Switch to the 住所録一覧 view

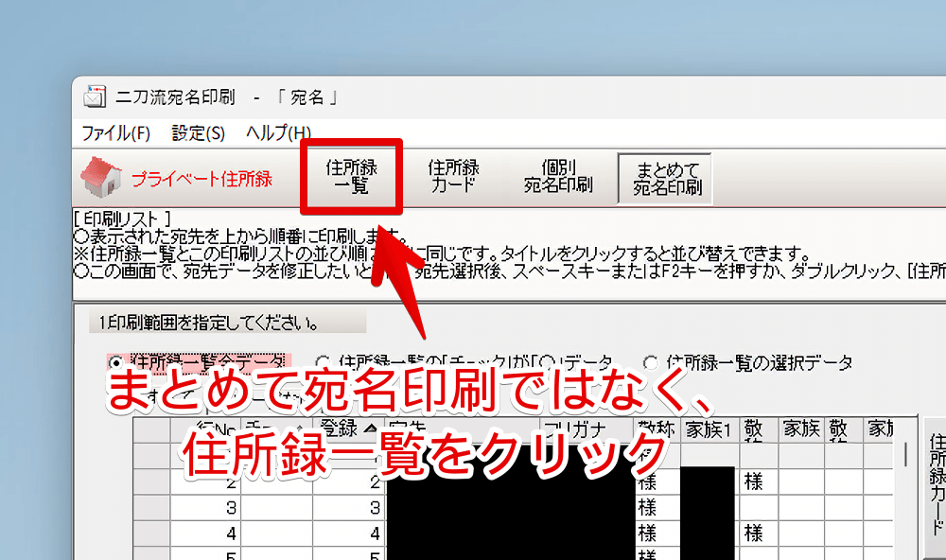351,177
